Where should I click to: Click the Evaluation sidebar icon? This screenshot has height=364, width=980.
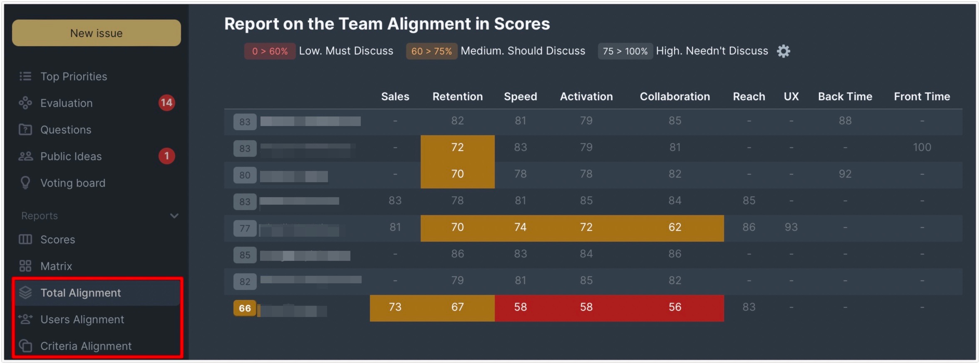pos(25,103)
